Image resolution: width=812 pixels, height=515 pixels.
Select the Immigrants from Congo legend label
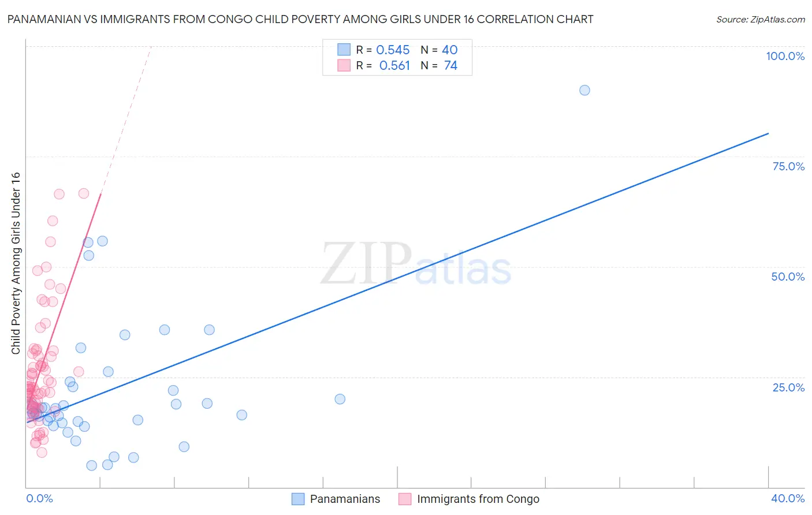pyautogui.click(x=478, y=499)
